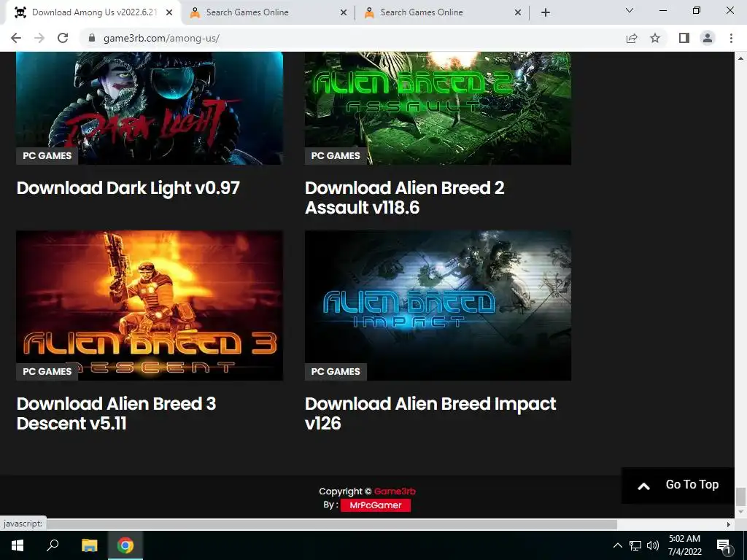Open the browser side panel icon
The image size is (747, 560).
pyautogui.click(x=684, y=38)
